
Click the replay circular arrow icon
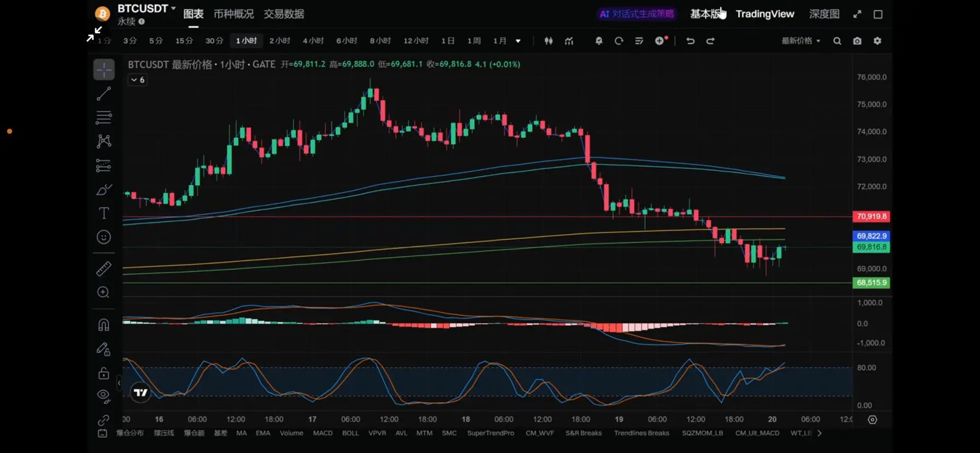619,41
